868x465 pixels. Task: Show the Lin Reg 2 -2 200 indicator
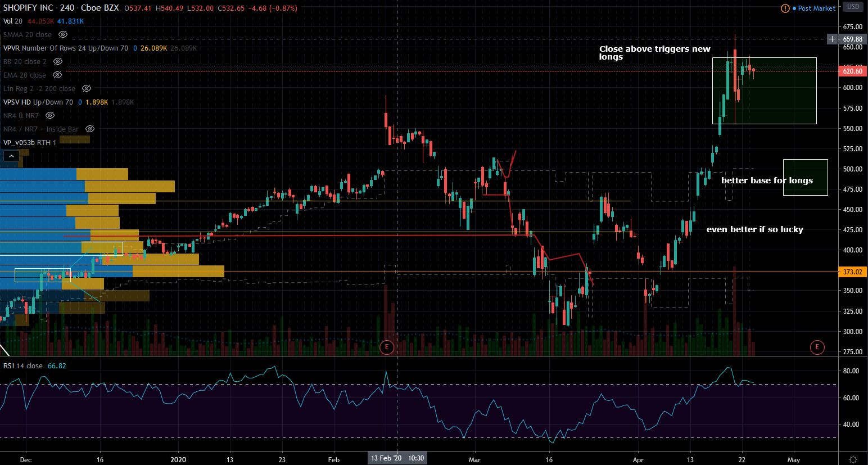coord(86,89)
